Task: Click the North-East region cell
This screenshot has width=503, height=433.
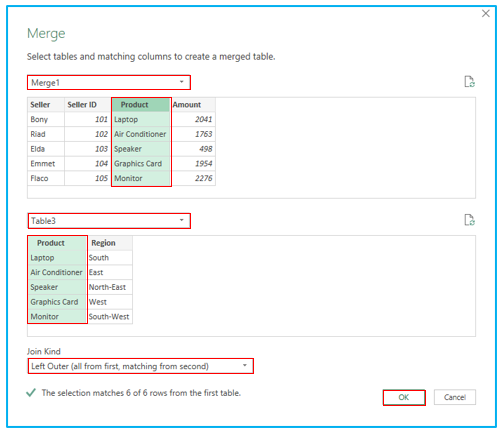Action: pyautogui.click(x=110, y=287)
